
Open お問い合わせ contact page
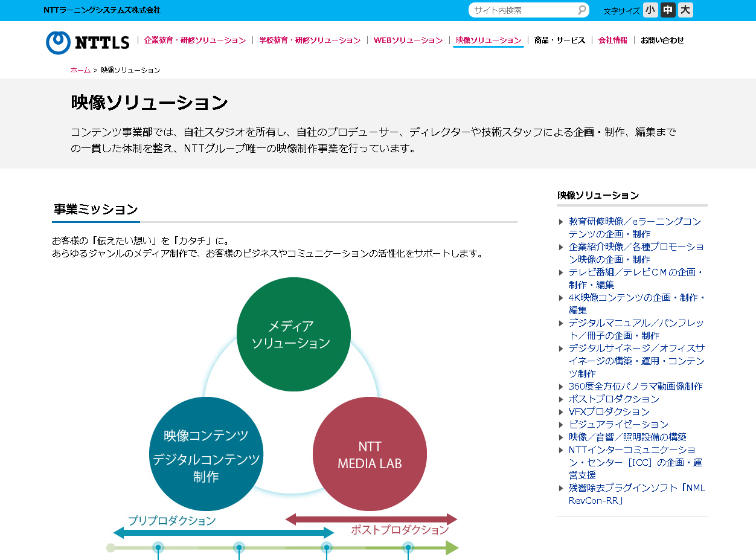tap(662, 40)
